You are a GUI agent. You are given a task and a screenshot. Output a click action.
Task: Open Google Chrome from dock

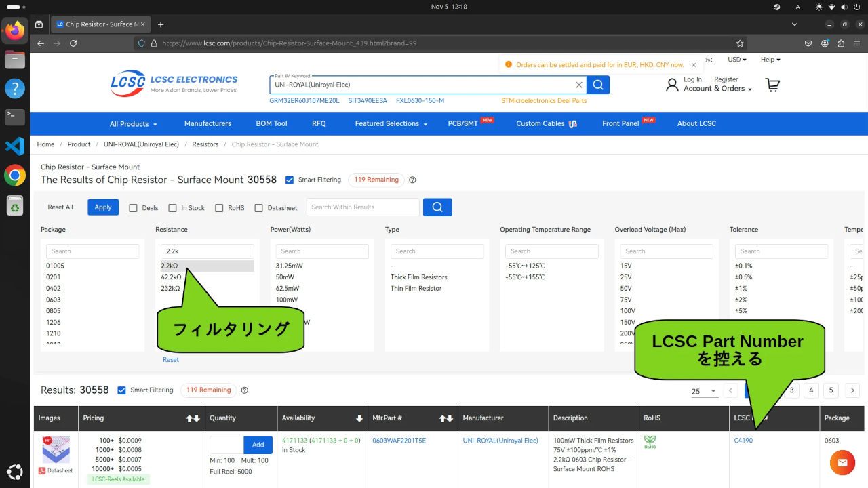15,176
